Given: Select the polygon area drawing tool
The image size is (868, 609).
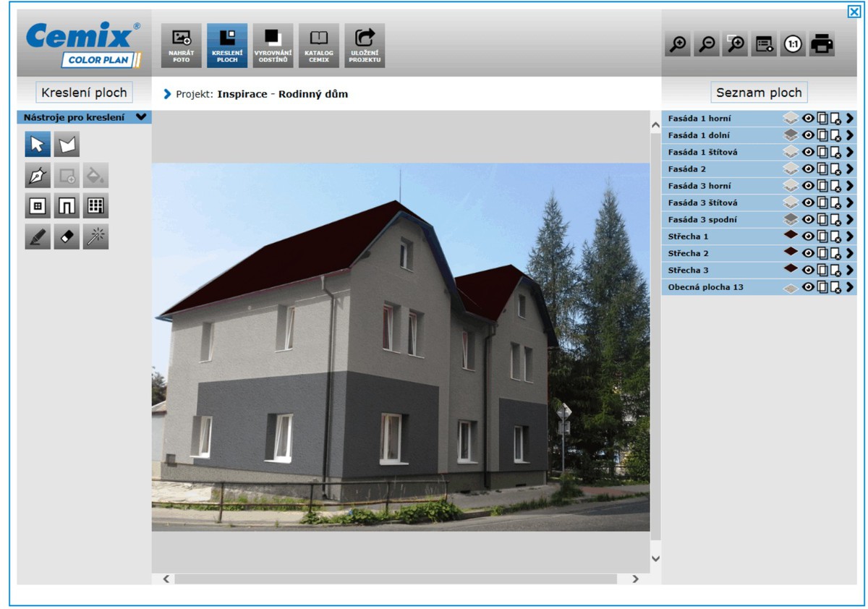Looking at the screenshot, I should point(67,145).
